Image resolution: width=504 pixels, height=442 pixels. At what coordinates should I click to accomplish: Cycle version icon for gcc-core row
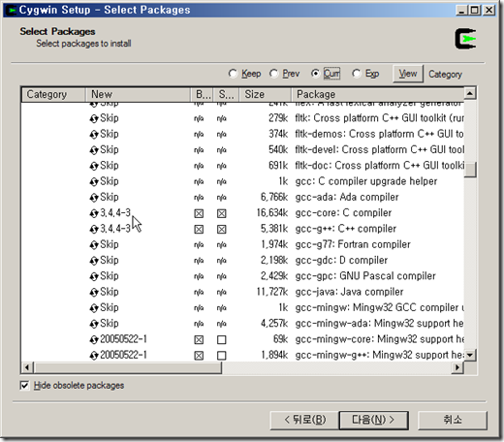point(94,213)
